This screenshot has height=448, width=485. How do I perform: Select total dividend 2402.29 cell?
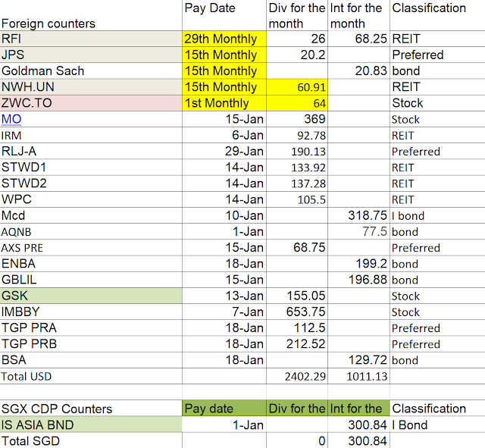(297, 376)
